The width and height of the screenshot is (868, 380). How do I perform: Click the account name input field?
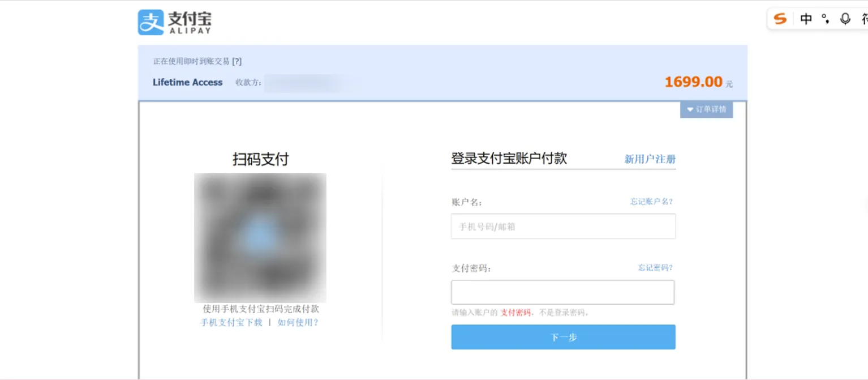pyautogui.click(x=563, y=226)
